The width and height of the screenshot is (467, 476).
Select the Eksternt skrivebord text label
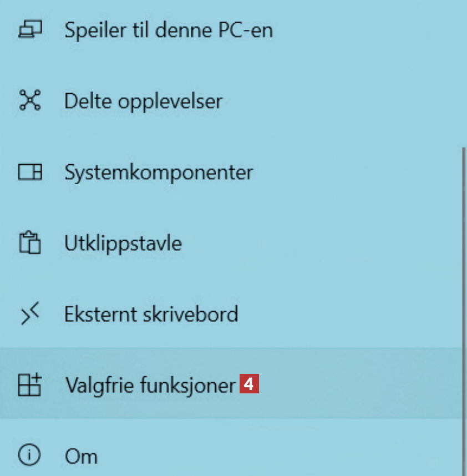point(151,315)
